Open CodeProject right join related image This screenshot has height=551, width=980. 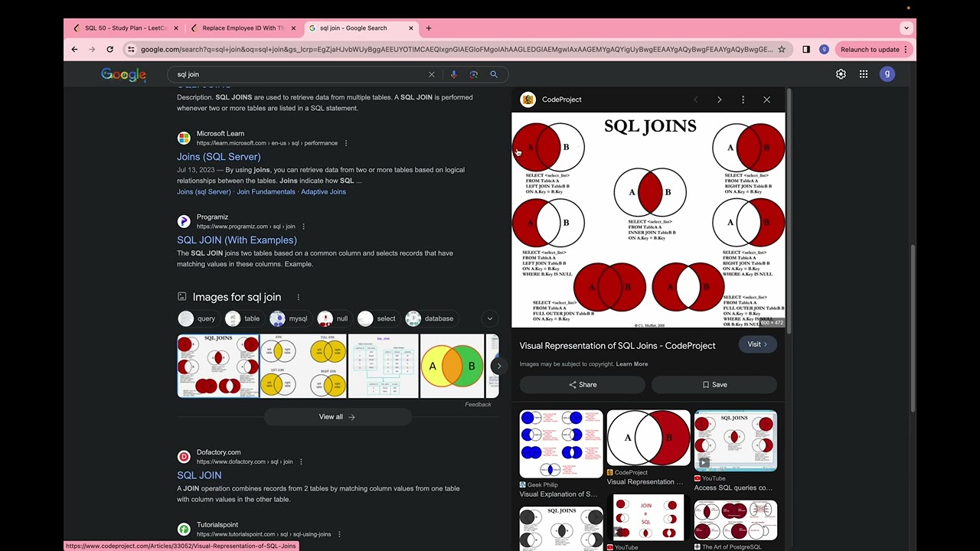pyautogui.click(x=648, y=438)
